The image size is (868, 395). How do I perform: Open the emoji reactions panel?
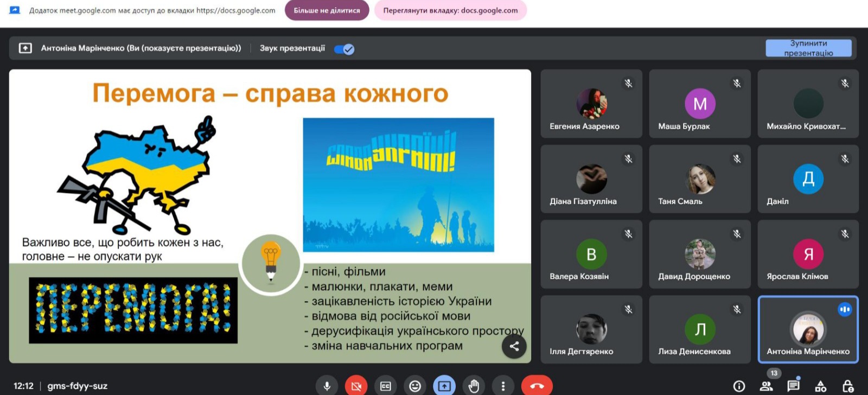point(415,386)
